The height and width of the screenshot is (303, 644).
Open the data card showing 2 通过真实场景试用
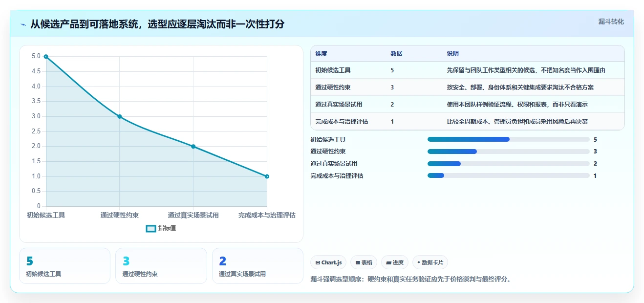pyautogui.click(x=258, y=266)
